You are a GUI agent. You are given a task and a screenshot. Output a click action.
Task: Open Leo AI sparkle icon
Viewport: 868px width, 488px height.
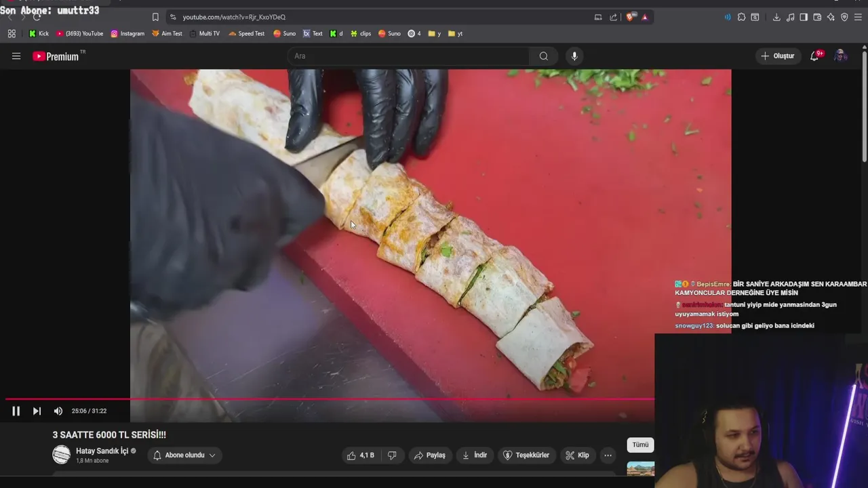(831, 17)
